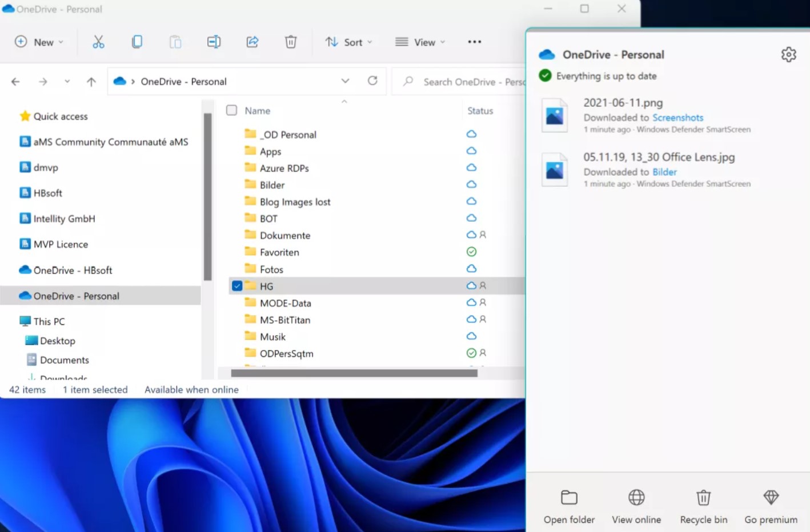Select the Blog Images lost folder

click(x=295, y=201)
